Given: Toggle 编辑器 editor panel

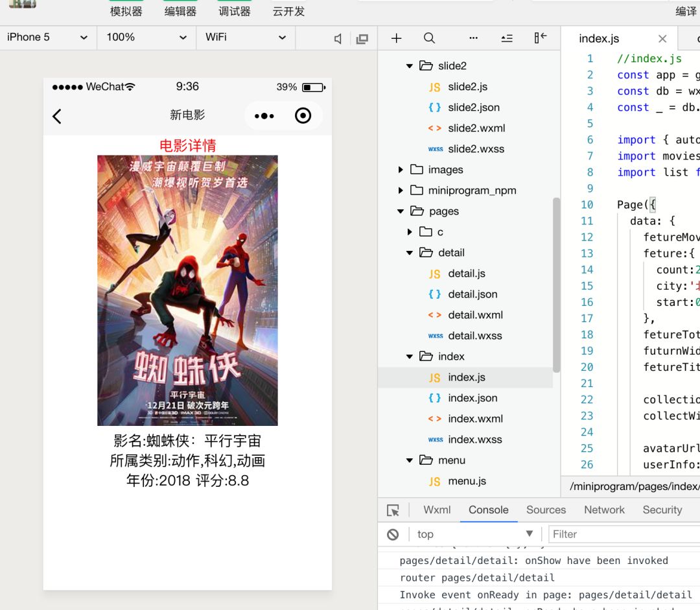Looking at the screenshot, I should tap(180, 11).
